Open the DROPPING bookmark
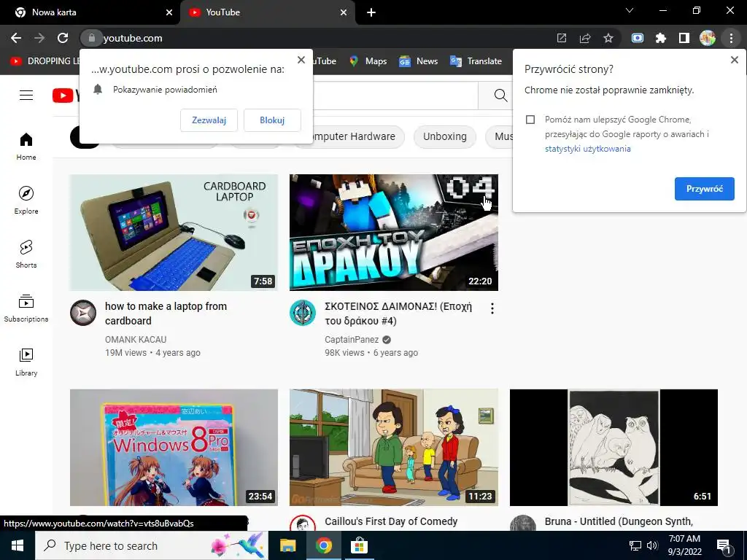The width and height of the screenshot is (747, 560). [x=46, y=61]
